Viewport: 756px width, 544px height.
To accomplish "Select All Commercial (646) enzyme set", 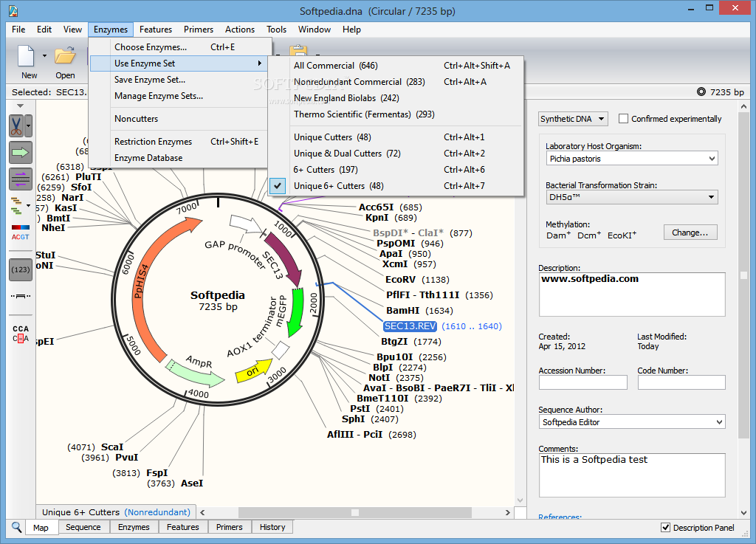I will 396,66.
